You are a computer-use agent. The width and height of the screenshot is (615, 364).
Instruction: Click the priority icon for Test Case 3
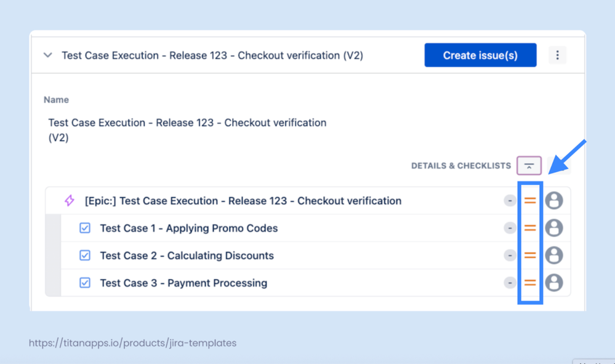[x=529, y=283]
